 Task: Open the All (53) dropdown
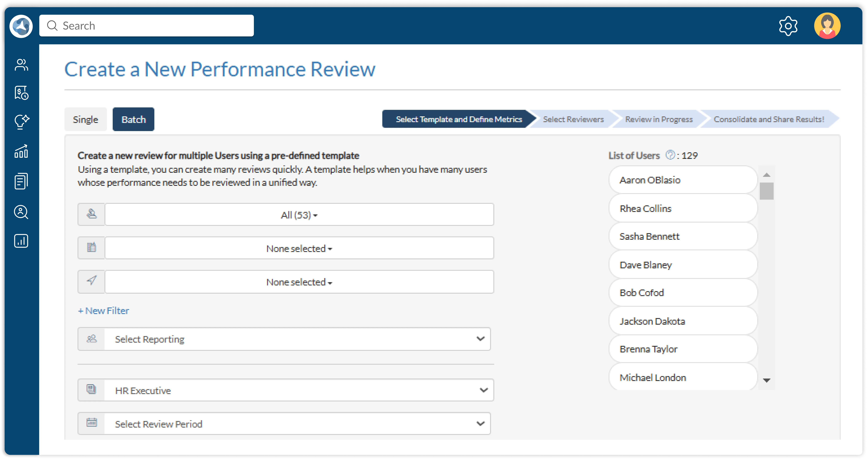point(299,214)
